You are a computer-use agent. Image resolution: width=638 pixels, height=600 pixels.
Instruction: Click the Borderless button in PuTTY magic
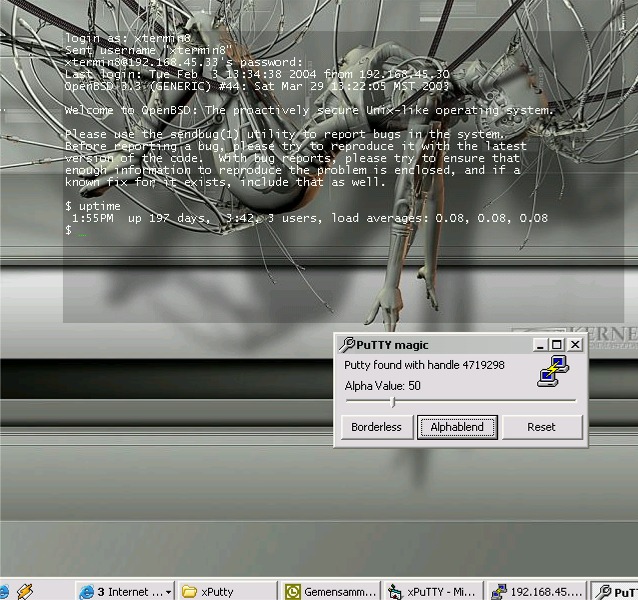(x=377, y=427)
